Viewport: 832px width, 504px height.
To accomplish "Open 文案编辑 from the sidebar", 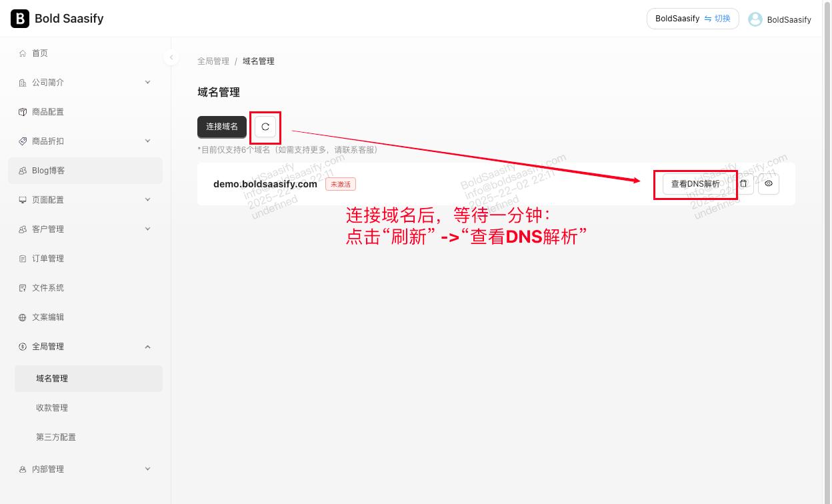I will (85, 317).
